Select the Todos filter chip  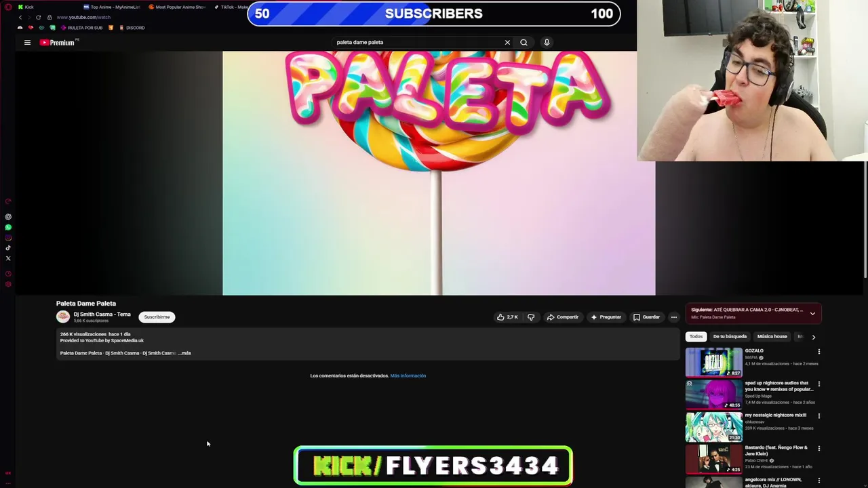click(x=696, y=336)
